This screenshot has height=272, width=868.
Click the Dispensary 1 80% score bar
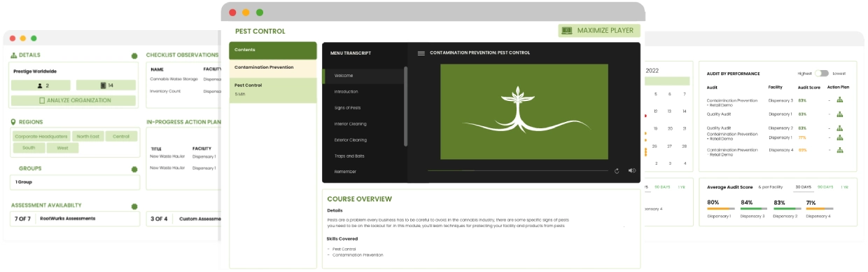pos(721,209)
